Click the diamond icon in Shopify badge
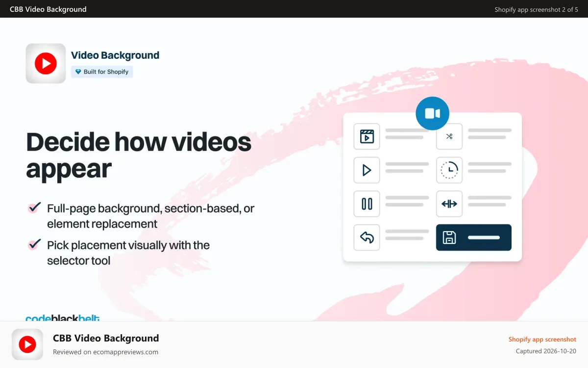Viewport: 588px width, 368px height. tap(78, 72)
